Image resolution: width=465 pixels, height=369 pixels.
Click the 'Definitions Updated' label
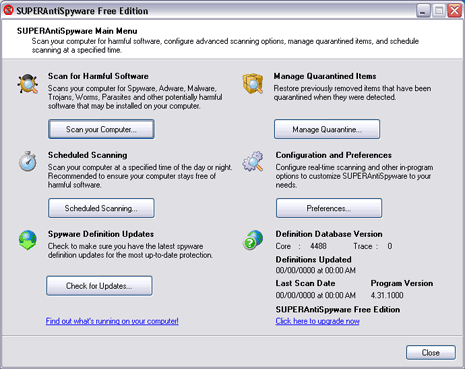(x=313, y=260)
